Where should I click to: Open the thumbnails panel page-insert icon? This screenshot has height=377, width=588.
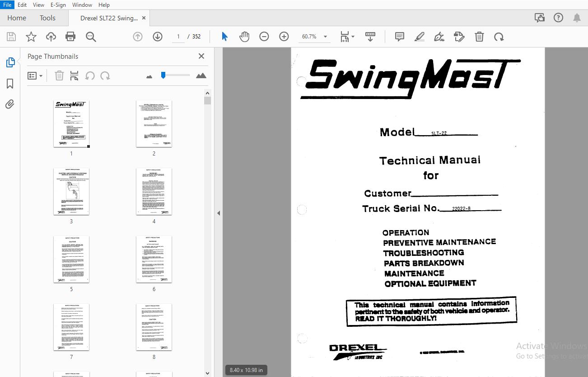coord(75,75)
